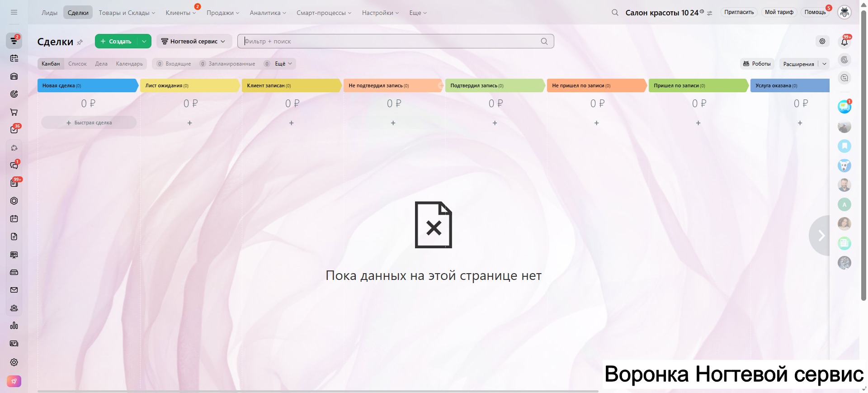
Task: Open the news feed icon with 99+ badge
Action: 14,183
